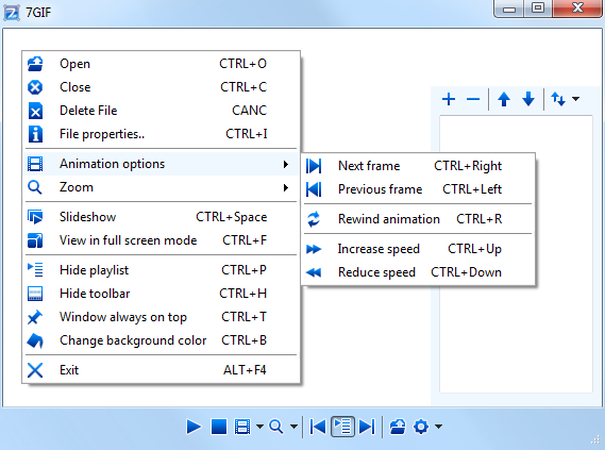Select Previous frame in submenu
Viewport: 605px width, 450px height.
[x=418, y=189]
